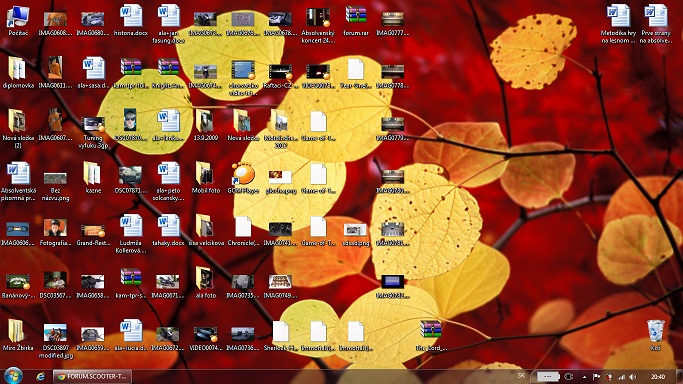The height and width of the screenshot is (384, 683).
Task: Launch Internet Explorer from taskbar
Action: click(x=40, y=377)
